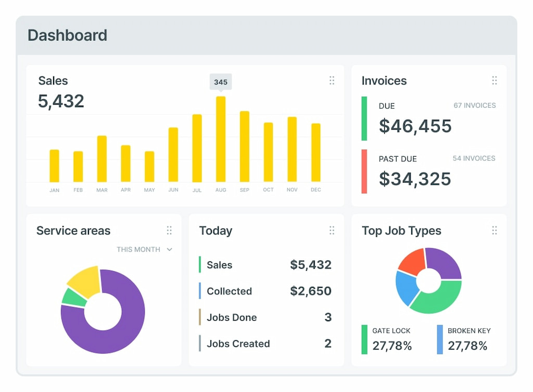The image size is (533, 392).
Task: Click the Dashboard heading
Action: click(x=67, y=35)
